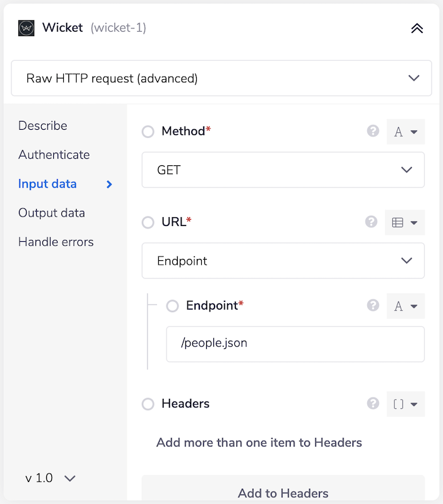
Task: Open the Raw HTTP request operation dropdown
Action: (221, 79)
